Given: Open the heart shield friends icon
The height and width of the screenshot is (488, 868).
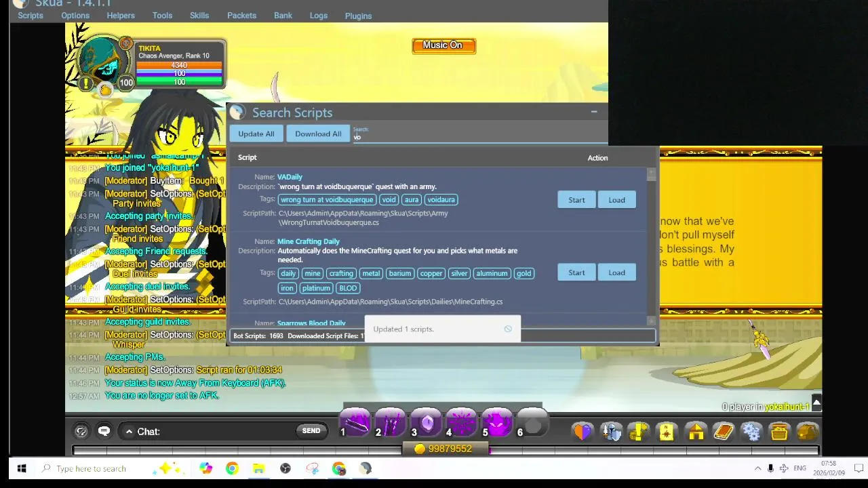Looking at the screenshot, I should point(583,432).
